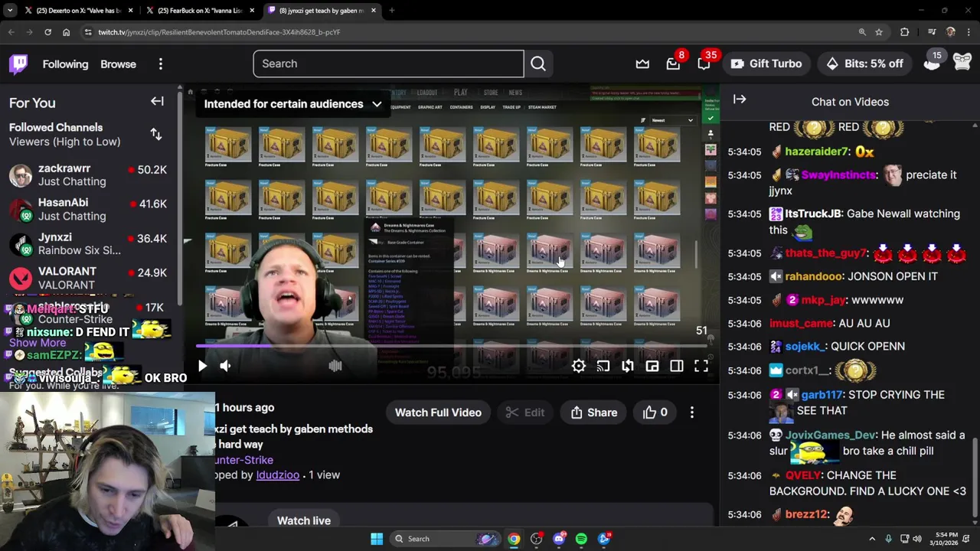Image resolution: width=980 pixels, height=551 pixels.
Task: Open the Prime Loot crown icon
Action: point(642,64)
